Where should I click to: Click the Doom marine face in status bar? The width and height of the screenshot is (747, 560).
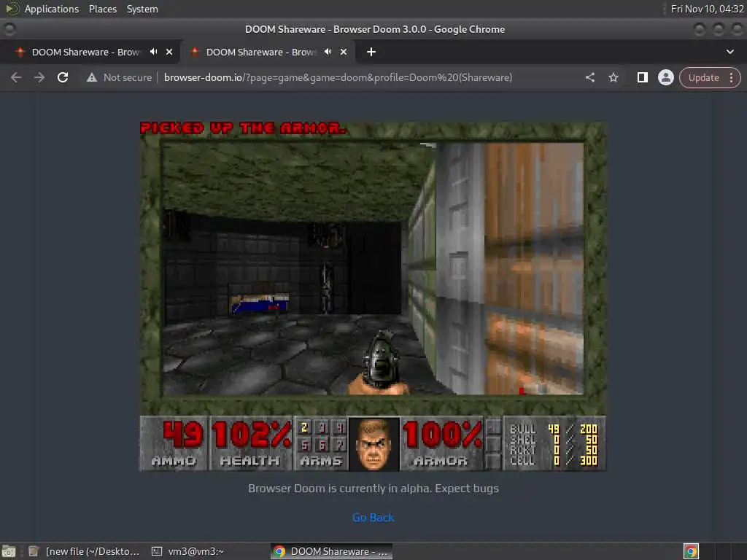click(374, 444)
